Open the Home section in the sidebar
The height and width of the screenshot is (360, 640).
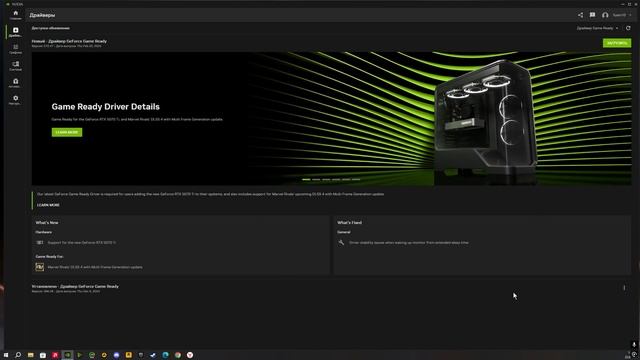(16, 15)
